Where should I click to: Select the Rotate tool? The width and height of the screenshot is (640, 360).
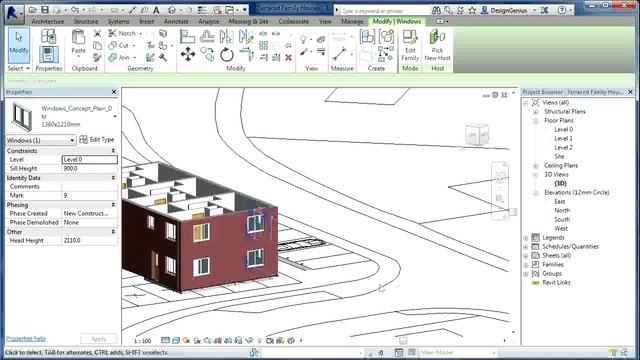click(227, 54)
